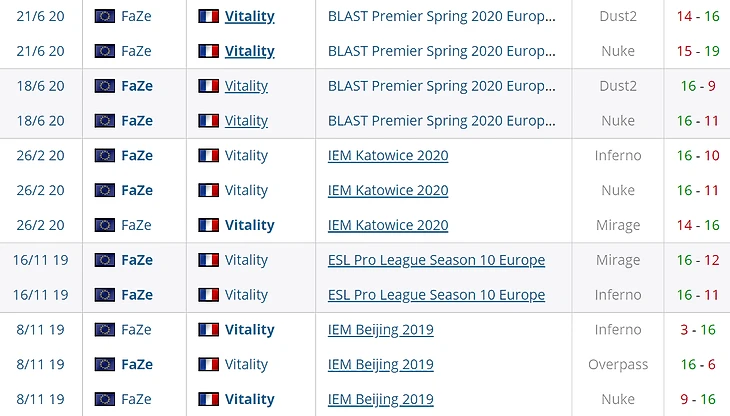Click the French flag in the 15 - 19 Nuke row
This screenshot has height=416, width=730.
[x=208, y=51]
